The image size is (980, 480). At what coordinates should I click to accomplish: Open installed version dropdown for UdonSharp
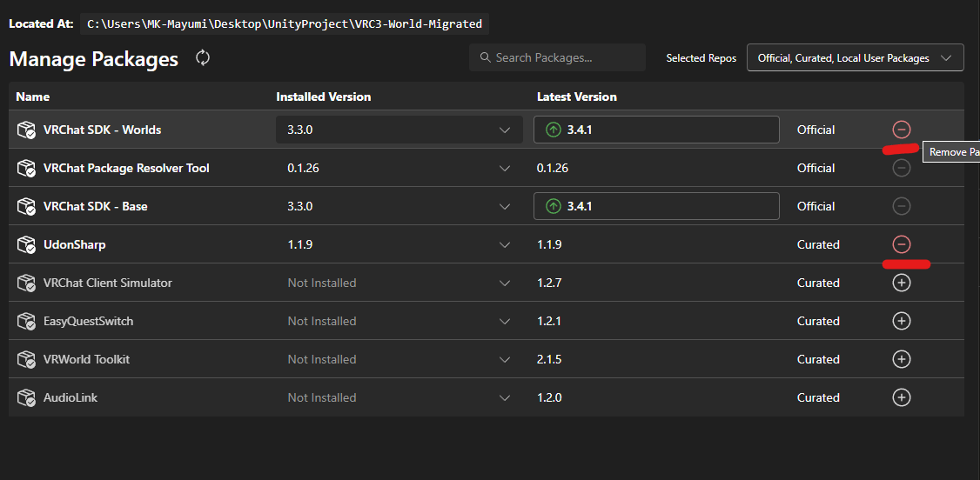click(x=399, y=244)
